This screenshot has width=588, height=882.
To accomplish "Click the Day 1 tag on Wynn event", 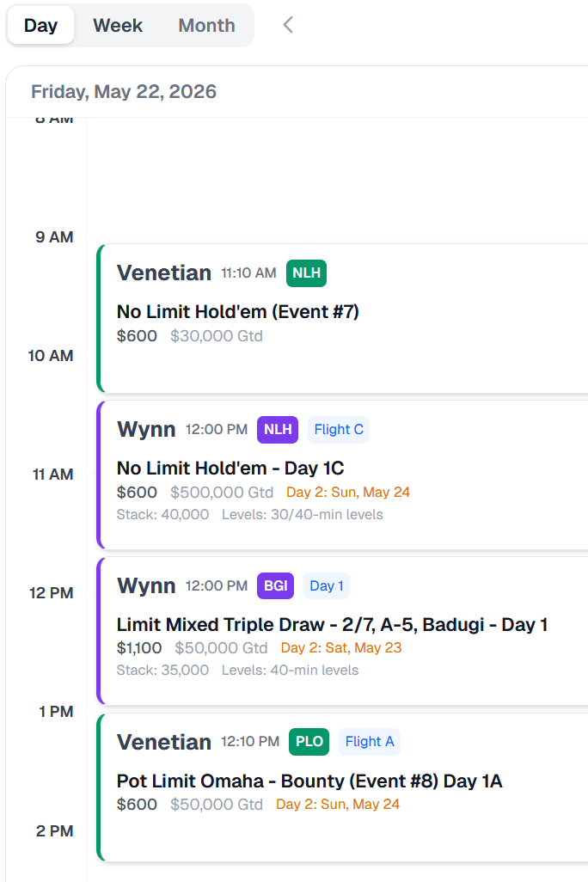I will click(327, 586).
